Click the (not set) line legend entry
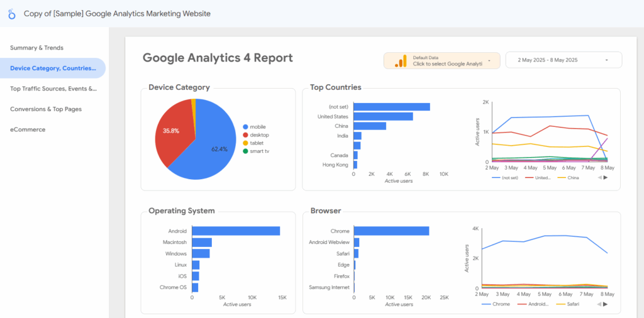The height and width of the screenshot is (318, 644). [x=505, y=178]
